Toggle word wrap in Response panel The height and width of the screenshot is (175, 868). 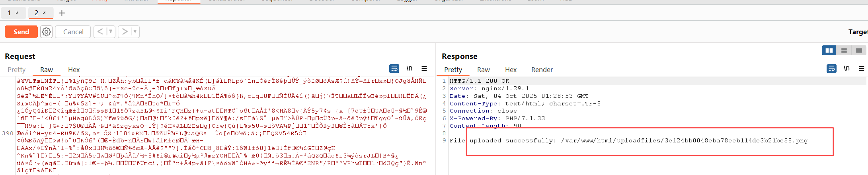(x=831, y=68)
